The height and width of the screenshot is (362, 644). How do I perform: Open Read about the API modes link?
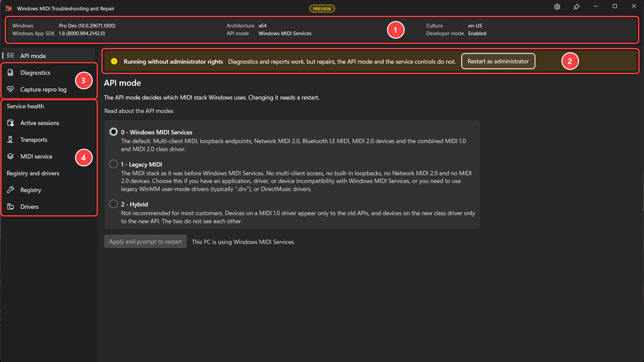[x=139, y=111]
